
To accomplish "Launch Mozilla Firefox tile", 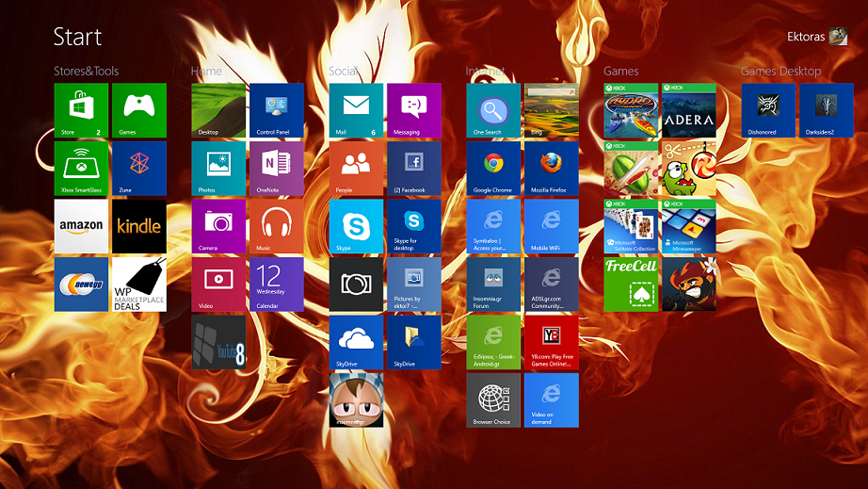I will [552, 169].
